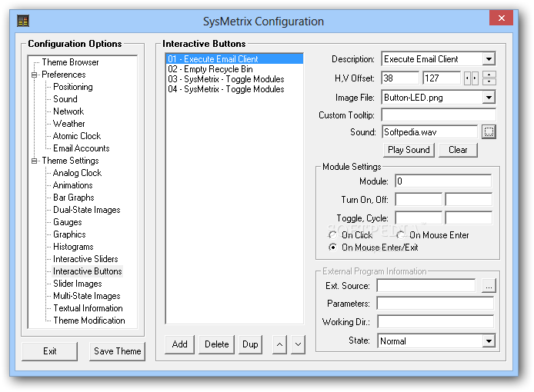Collapse the Theme Settings tree node
Screen dimensions: 534x392
click(34, 161)
